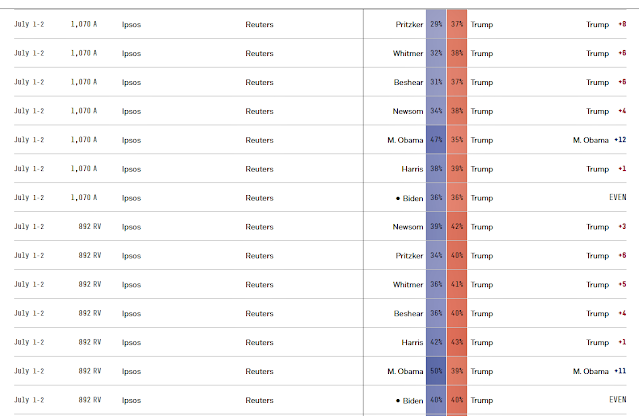This screenshot has height=416, width=639.
Task: Select red 43% Trump cell in Harris row
Action: 457,342
